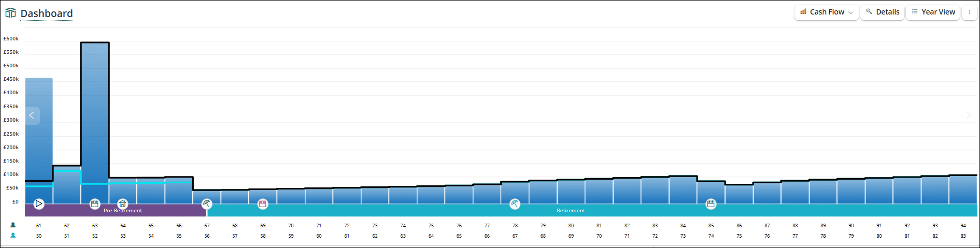Screen dimensions: 980x248
Task: Click the play icon on the timeline start
Action: (39, 204)
